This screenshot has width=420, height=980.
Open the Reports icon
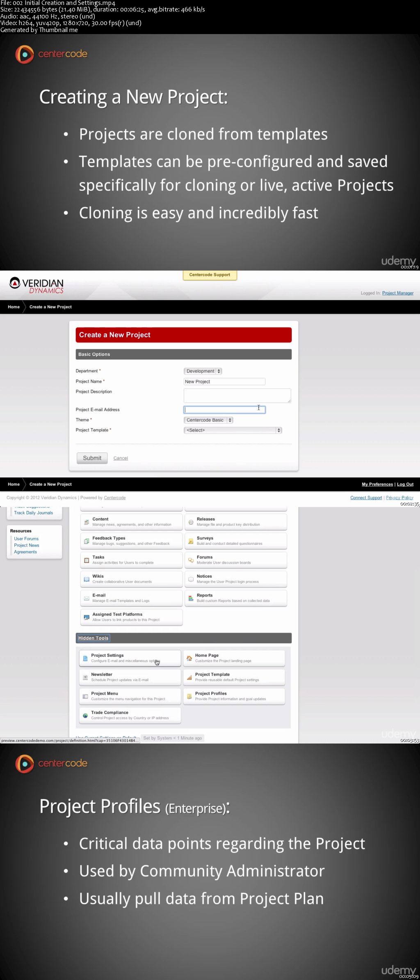(191, 598)
